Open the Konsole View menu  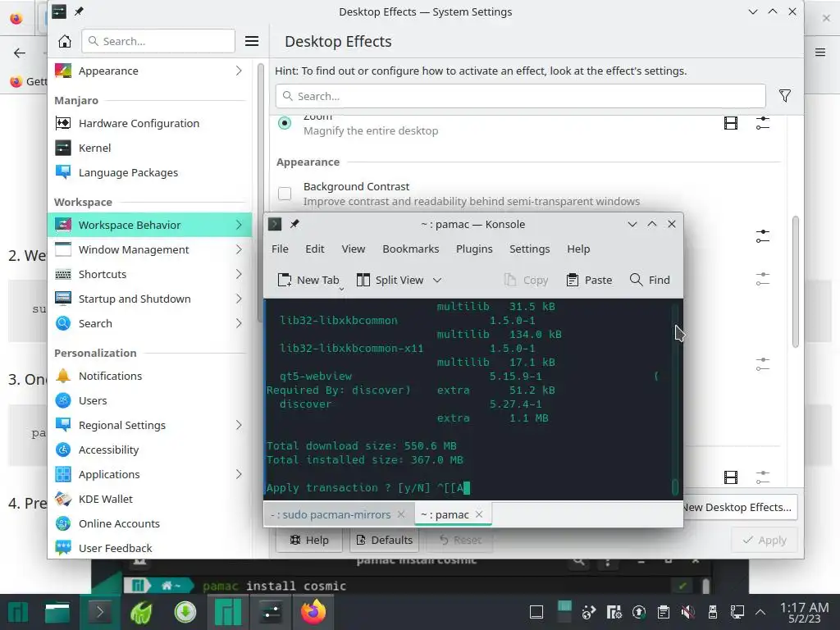[354, 249]
